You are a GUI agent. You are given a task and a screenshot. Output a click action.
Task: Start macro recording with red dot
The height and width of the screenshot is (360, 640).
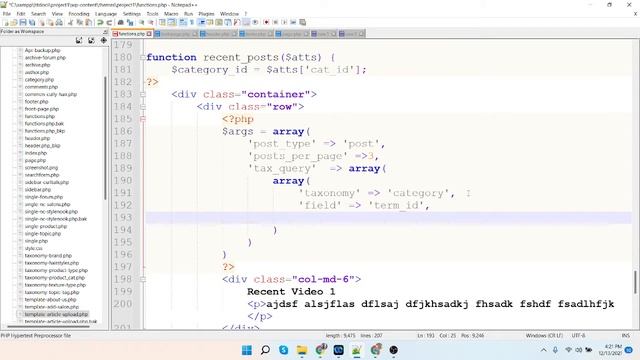tap(266, 22)
